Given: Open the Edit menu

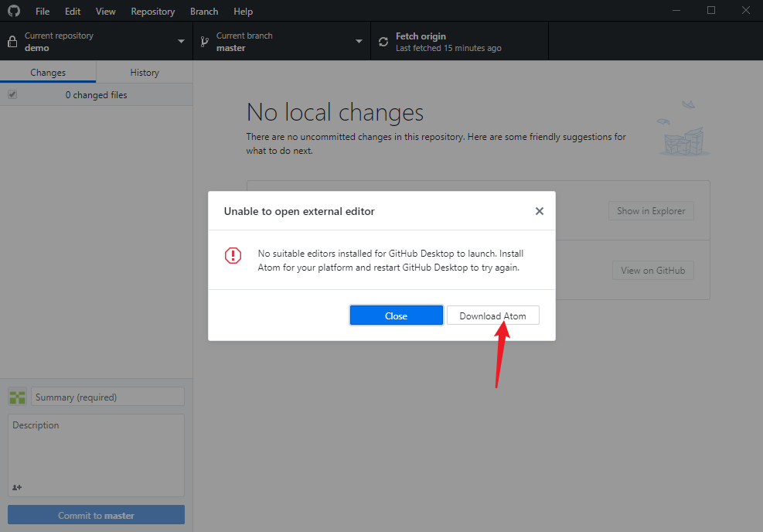Looking at the screenshot, I should [73, 11].
